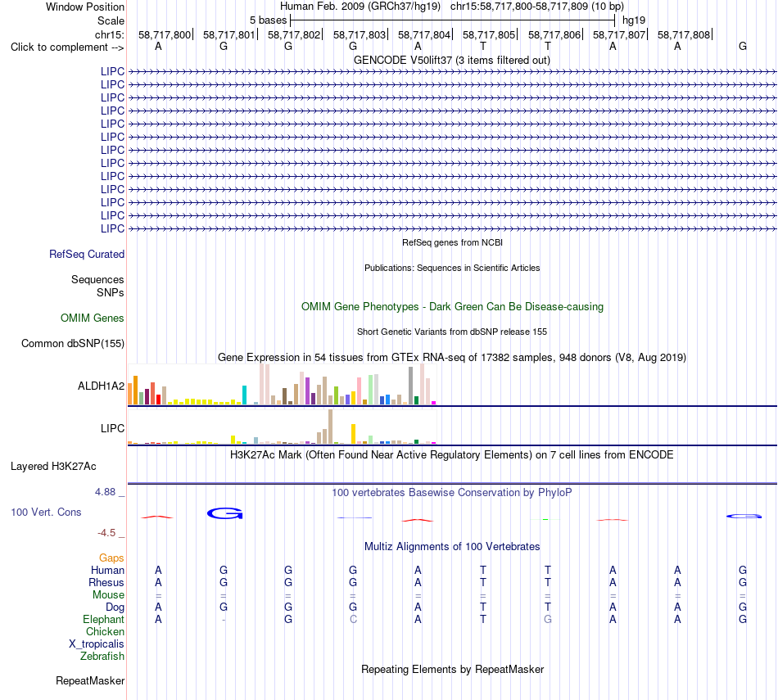Click the Gaps label in Multiz track
Image resolution: width=778 pixels, height=700 pixels.
pyautogui.click(x=111, y=558)
